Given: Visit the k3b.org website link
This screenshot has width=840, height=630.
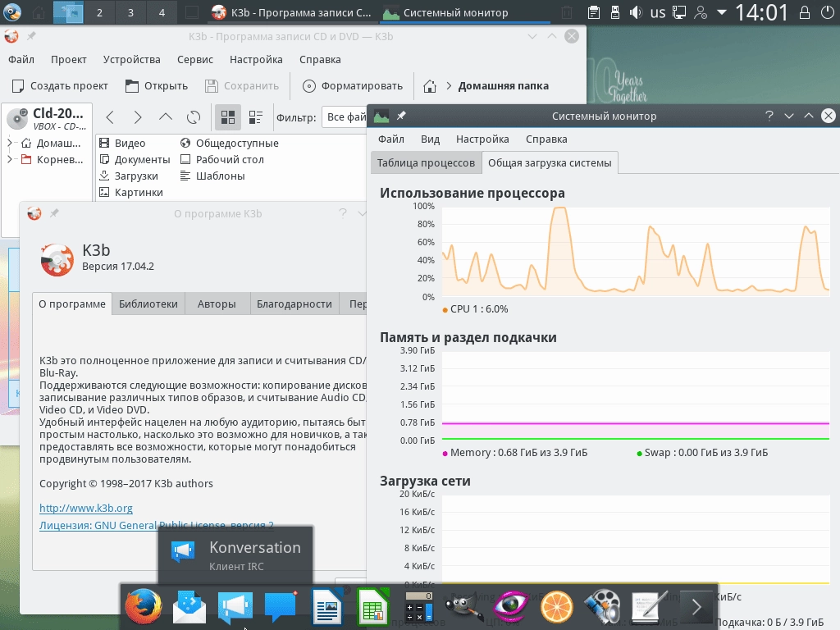Looking at the screenshot, I should pyautogui.click(x=85, y=508).
